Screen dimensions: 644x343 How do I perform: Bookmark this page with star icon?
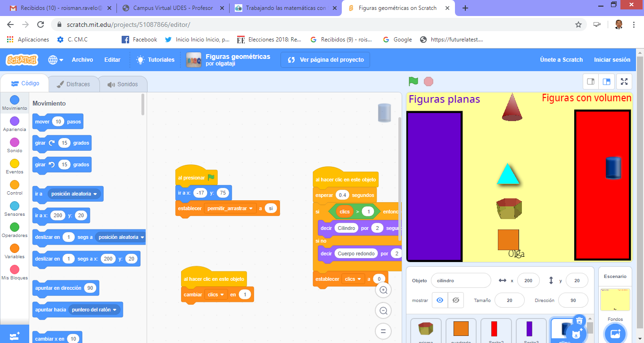(x=578, y=24)
